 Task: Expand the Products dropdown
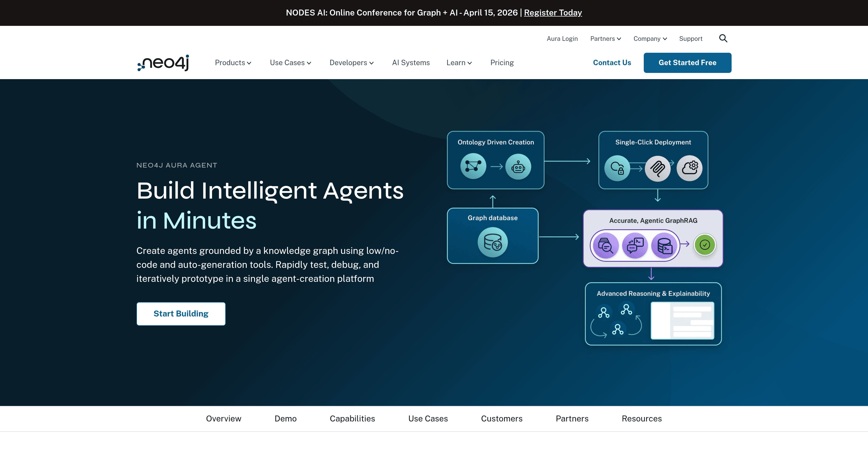tap(233, 62)
